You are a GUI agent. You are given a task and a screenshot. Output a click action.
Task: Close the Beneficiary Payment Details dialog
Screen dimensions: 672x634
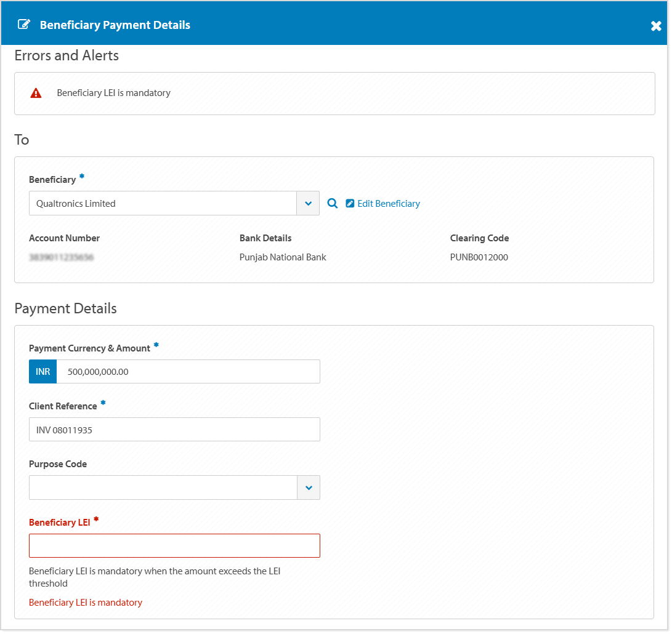pyautogui.click(x=656, y=26)
